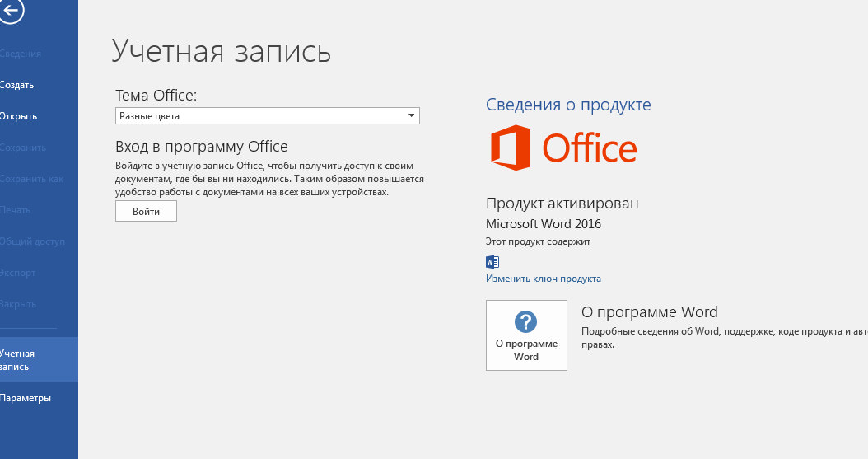Click the 'Сведения о продукте' heading
Screen dimensions: 868x459
568,105
